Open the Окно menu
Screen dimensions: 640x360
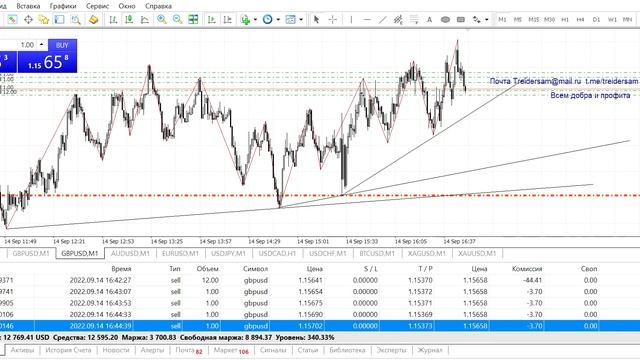point(127,6)
